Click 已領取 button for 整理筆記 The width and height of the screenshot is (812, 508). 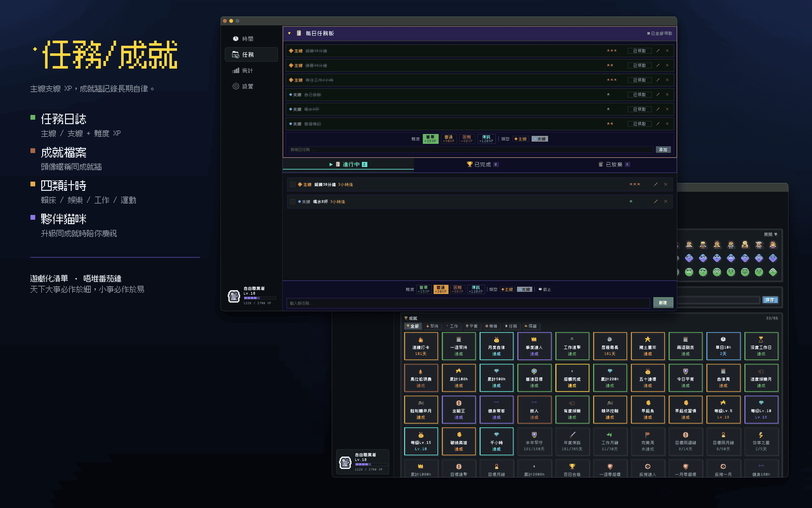pos(639,124)
